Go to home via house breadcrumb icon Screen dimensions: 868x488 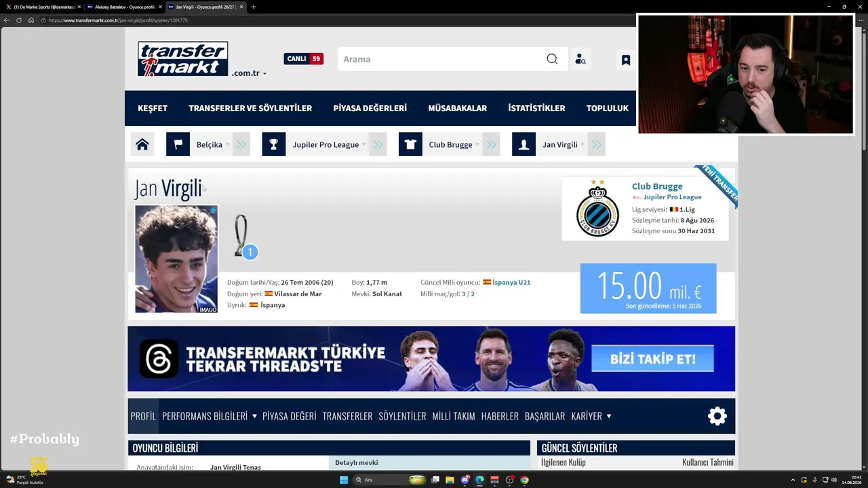pyautogui.click(x=142, y=144)
